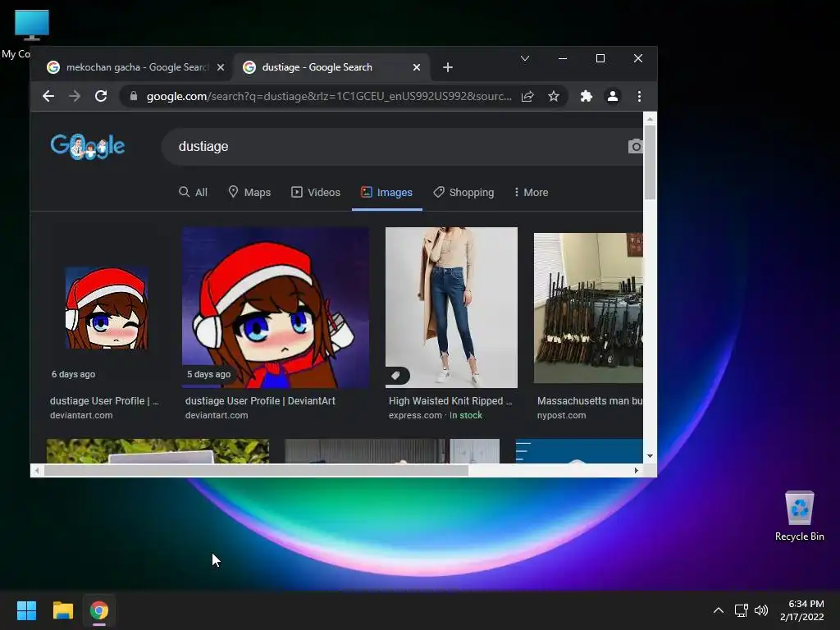Switch to Maps results tab
This screenshot has width=840, height=630.
tap(249, 192)
